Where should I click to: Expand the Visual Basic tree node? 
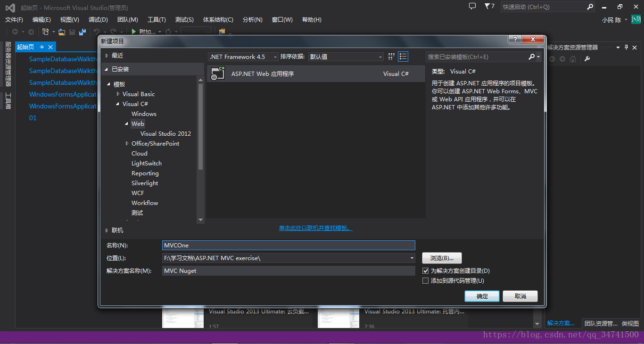coord(118,94)
